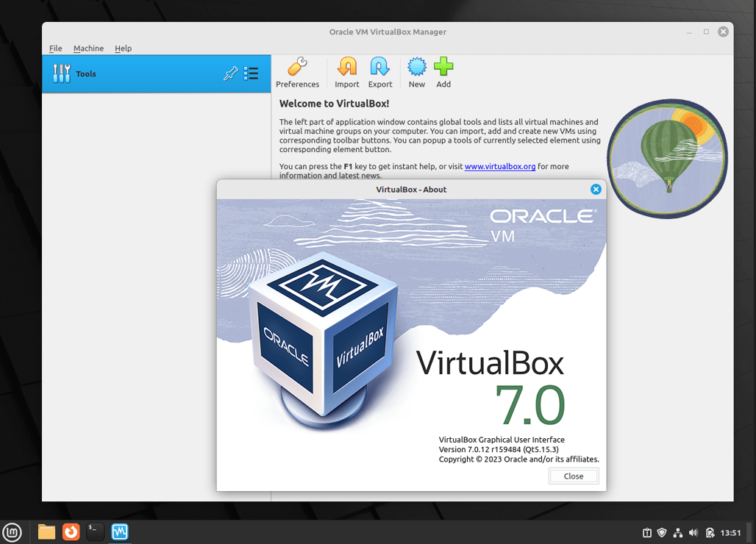Click the network tray icon

tap(678, 532)
